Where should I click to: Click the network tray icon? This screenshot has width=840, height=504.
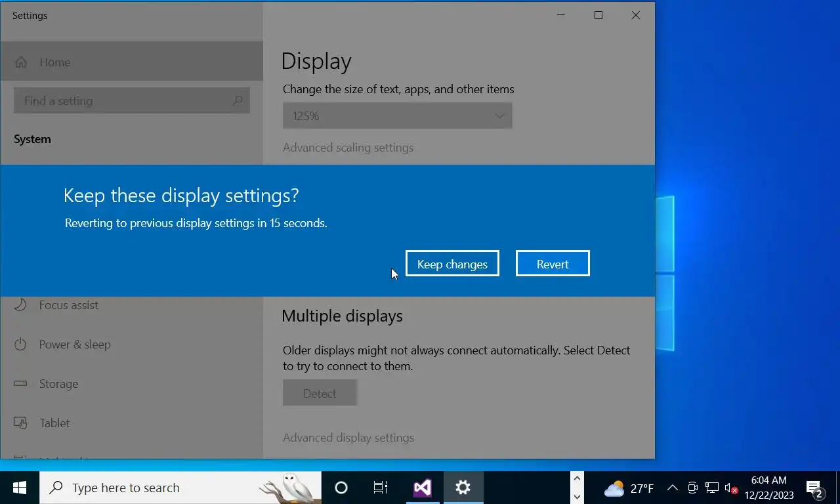pyautogui.click(x=712, y=488)
